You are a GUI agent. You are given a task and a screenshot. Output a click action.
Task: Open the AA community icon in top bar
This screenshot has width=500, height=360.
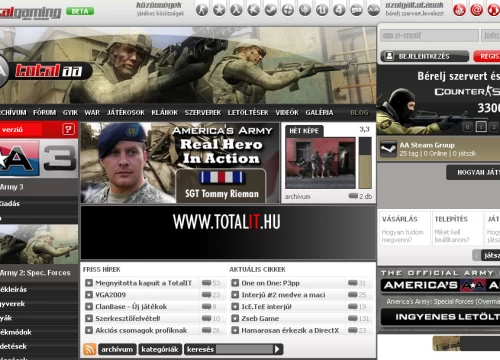pos(374,10)
